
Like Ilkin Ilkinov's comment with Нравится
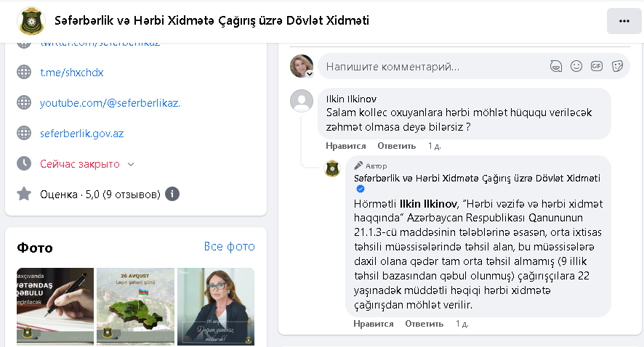[346, 146]
